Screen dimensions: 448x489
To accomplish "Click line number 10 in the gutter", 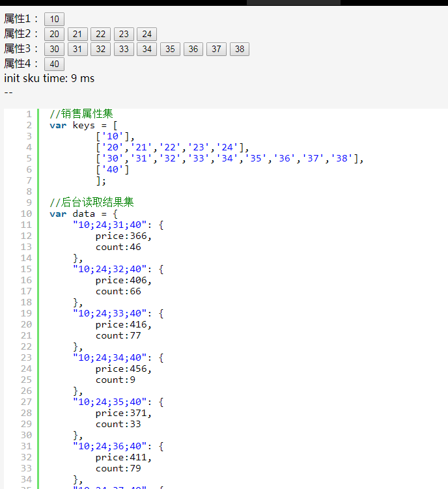I will 27,214.
